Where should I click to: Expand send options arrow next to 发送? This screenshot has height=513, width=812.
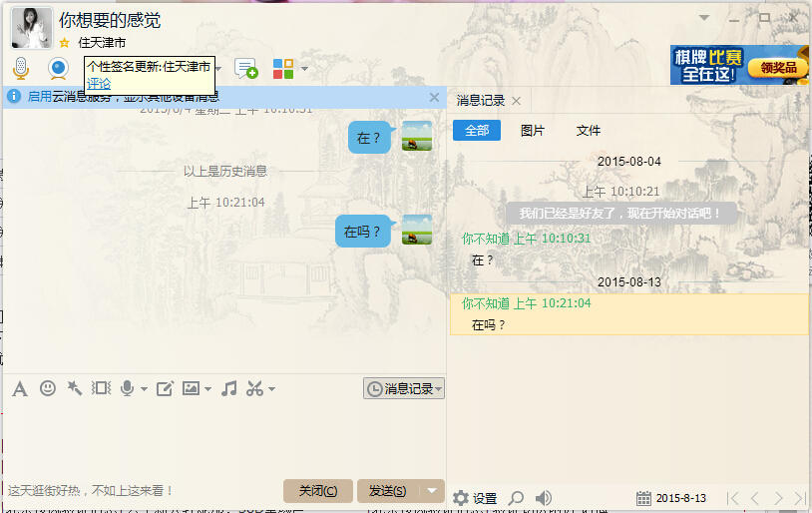tap(431, 490)
